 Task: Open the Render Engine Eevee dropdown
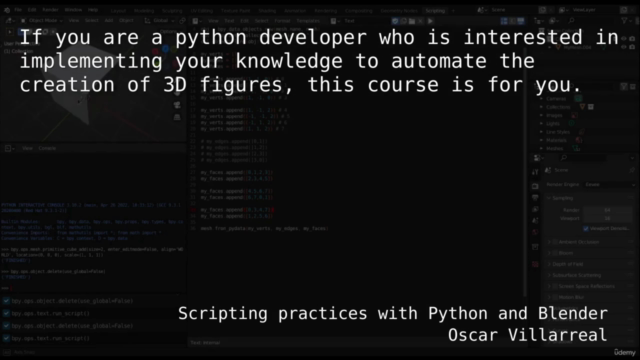tap(609, 184)
